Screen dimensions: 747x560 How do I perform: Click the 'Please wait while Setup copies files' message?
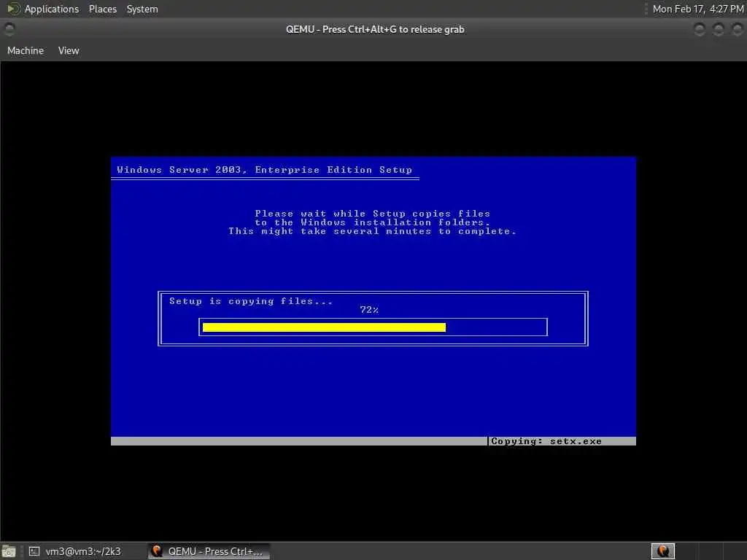[x=372, y=214]
